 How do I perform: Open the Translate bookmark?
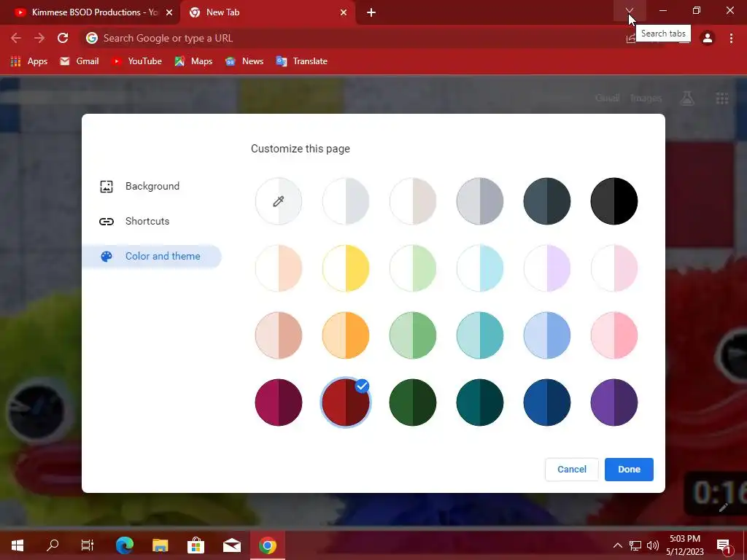[301, 61]
